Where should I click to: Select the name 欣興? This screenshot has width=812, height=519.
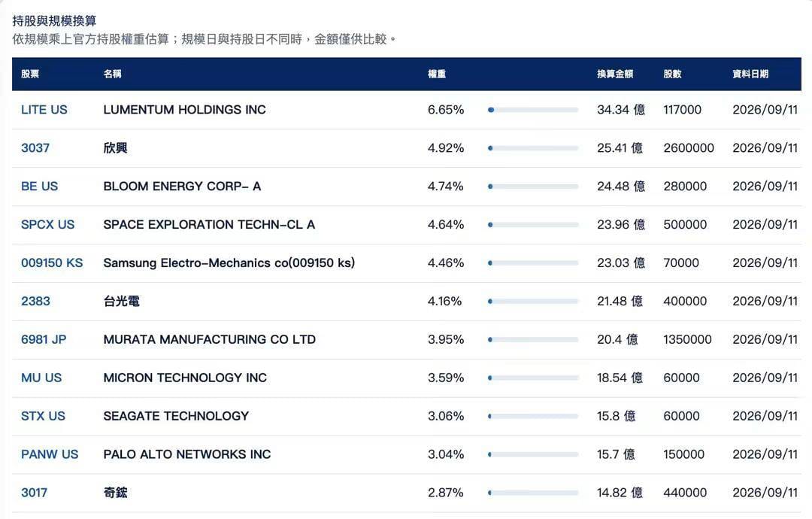point(116,148)
